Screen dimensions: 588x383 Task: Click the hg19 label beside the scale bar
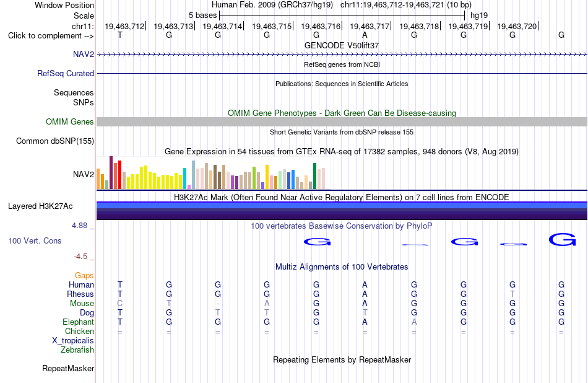click(x=479, y=15)
